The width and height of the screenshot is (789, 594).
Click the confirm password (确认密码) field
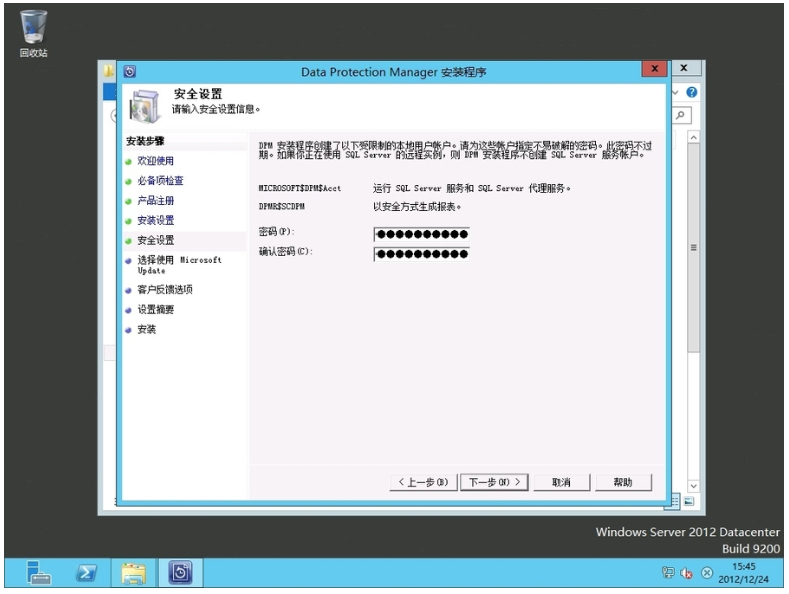point(422,254)
